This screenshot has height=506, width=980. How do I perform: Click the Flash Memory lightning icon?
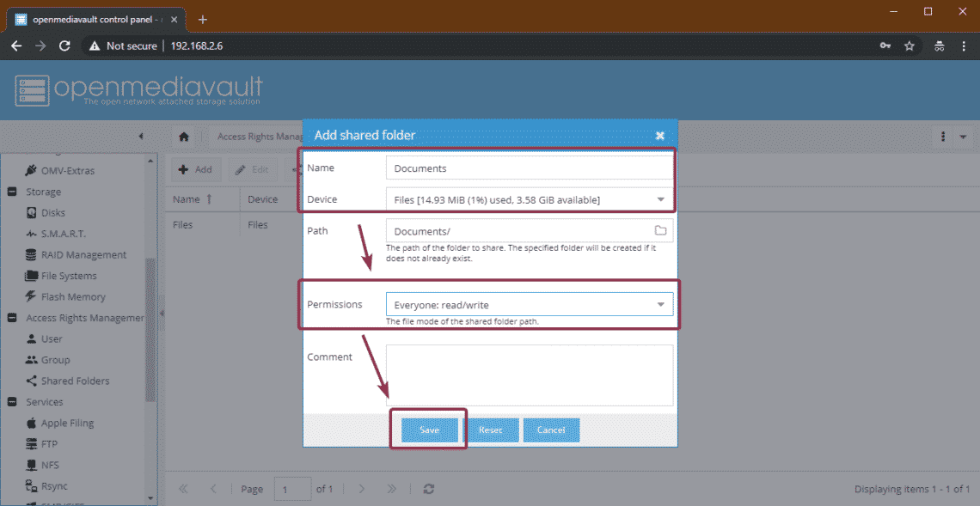click(31, 296)
